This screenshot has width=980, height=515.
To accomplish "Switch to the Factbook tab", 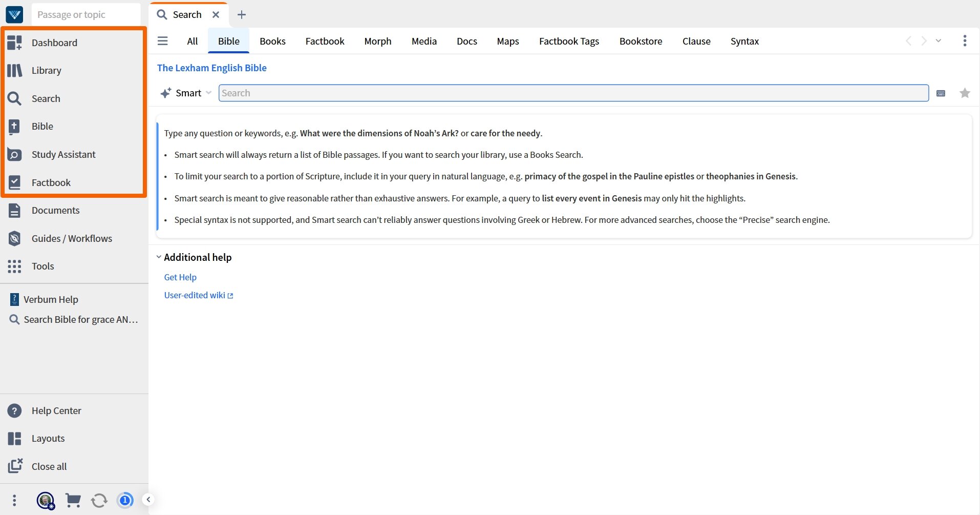I will [x=325, y=42].
